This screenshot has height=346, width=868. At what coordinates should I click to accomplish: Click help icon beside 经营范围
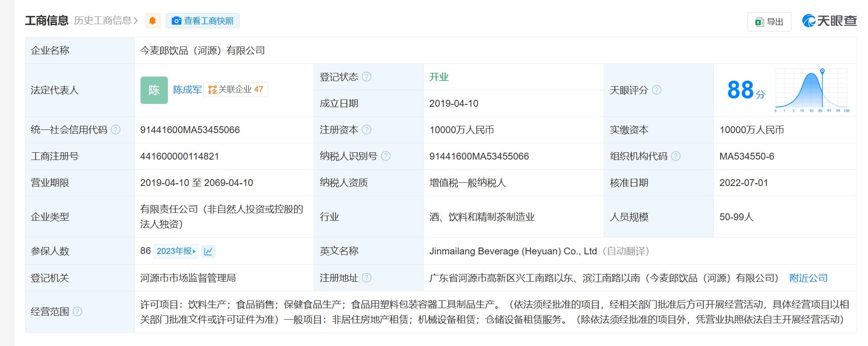[x=78, y=312]
